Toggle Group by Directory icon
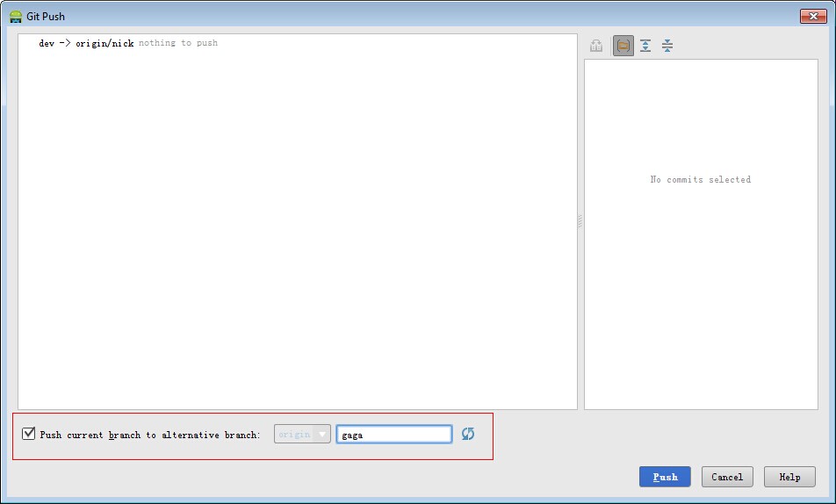 (x=623, y=46)
